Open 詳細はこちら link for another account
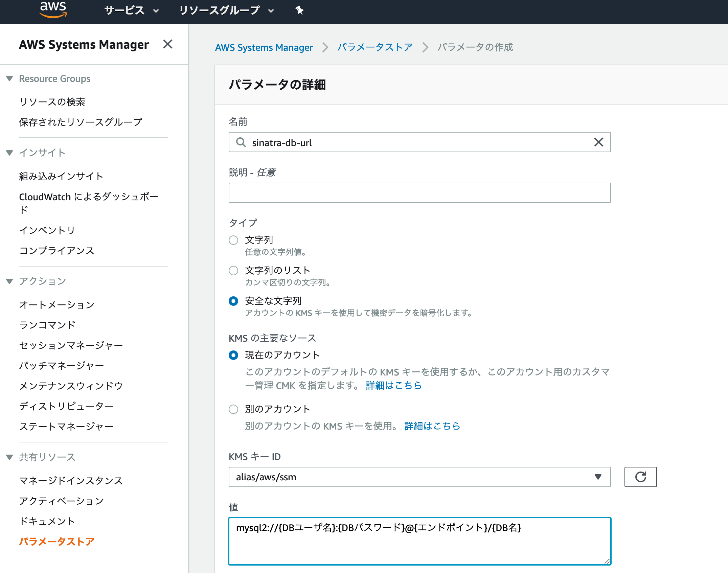This screenshot has height=573, width=728. point(432,426)
